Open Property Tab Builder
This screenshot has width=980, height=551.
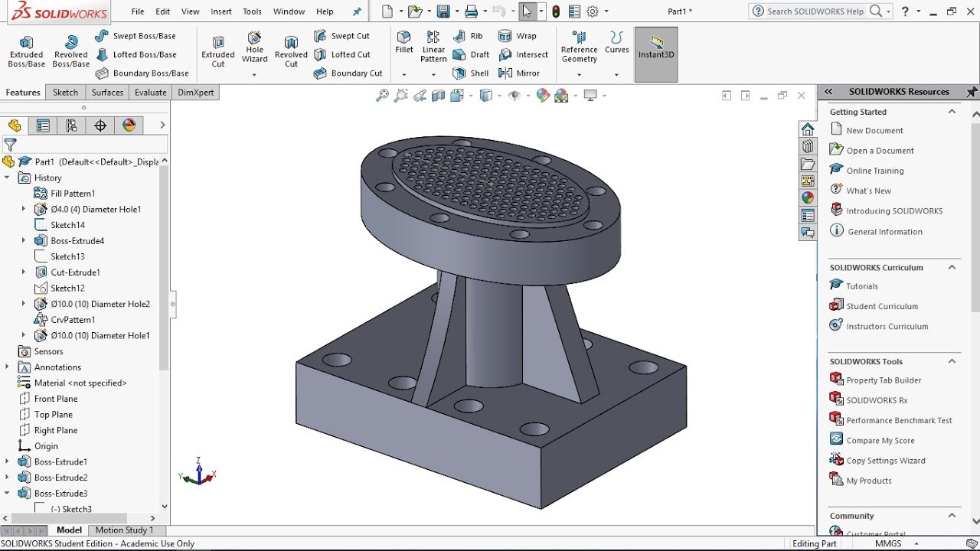coord(884,380)
